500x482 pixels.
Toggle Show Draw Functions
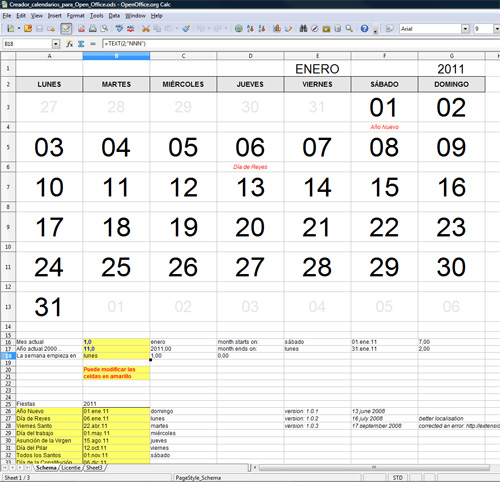288,29
